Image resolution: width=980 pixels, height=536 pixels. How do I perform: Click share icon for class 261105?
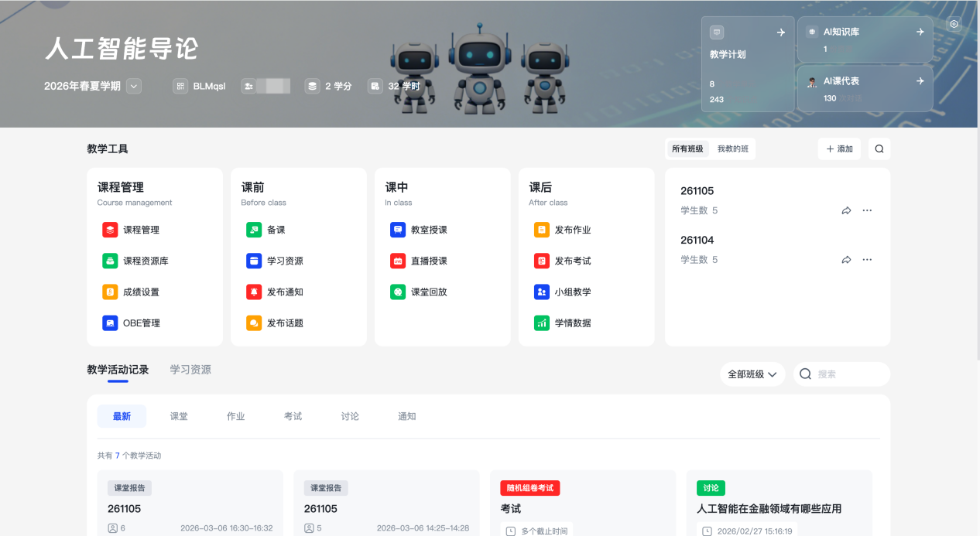click(846, 210)
